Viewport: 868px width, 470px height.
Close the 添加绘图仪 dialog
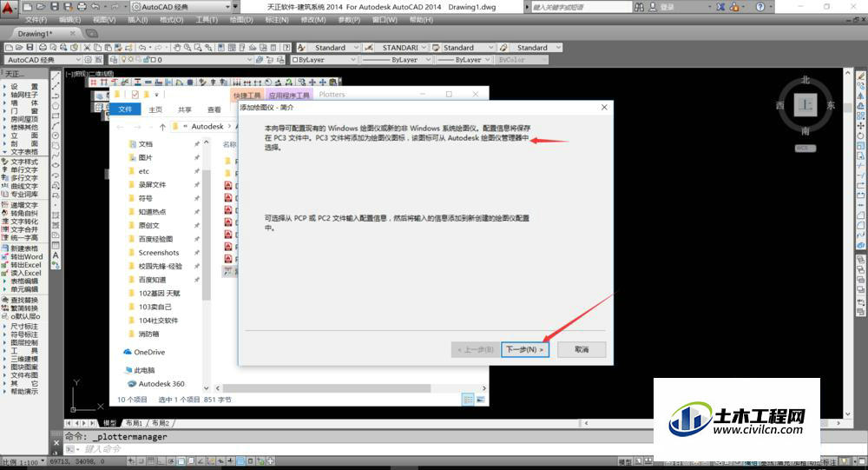604,108
